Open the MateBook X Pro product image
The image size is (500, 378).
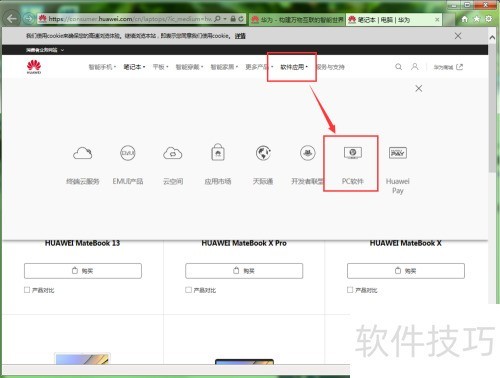[x=244, y=362]
